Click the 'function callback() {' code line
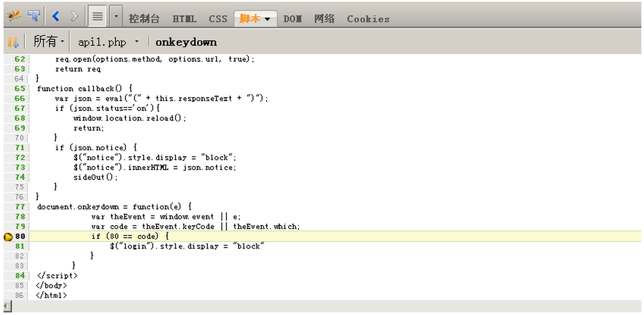This screenshot has width=644, height=315. click(x=85, y=88)
